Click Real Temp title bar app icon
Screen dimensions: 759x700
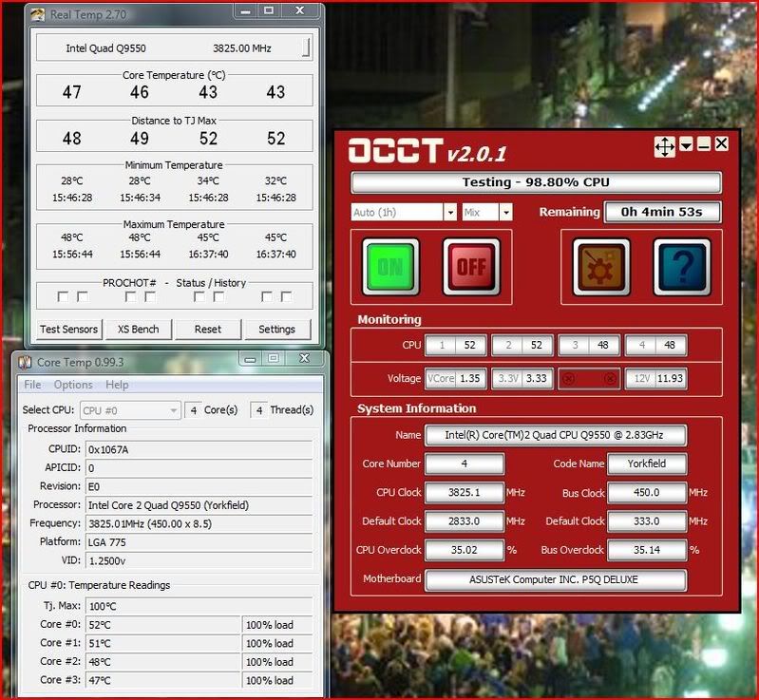click(38, 14)
